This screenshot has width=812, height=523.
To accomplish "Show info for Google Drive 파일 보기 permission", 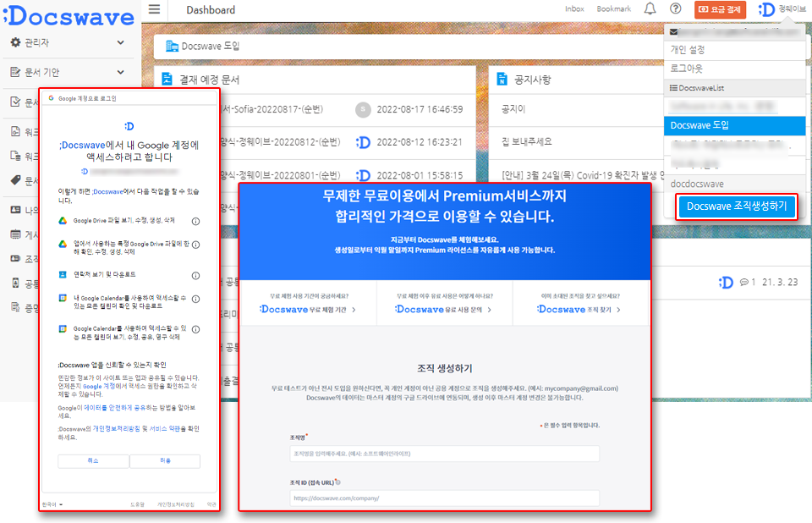I will [195, 222].
